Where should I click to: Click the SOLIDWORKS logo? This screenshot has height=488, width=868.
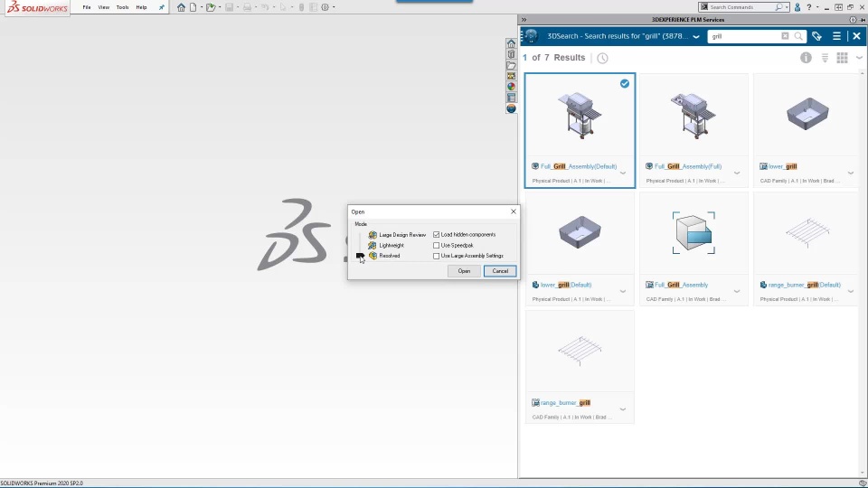[37, 8]
